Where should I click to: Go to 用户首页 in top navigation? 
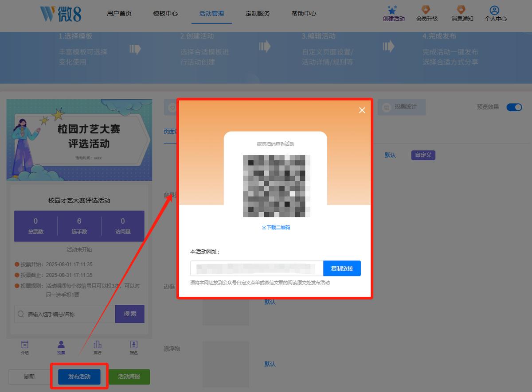pyautogui.click(x=119, y=13)
